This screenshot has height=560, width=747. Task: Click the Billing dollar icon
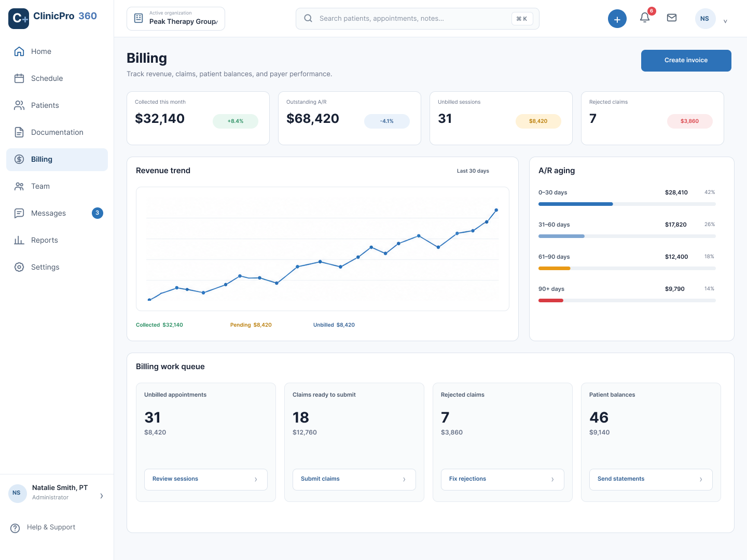pos(19,159)
